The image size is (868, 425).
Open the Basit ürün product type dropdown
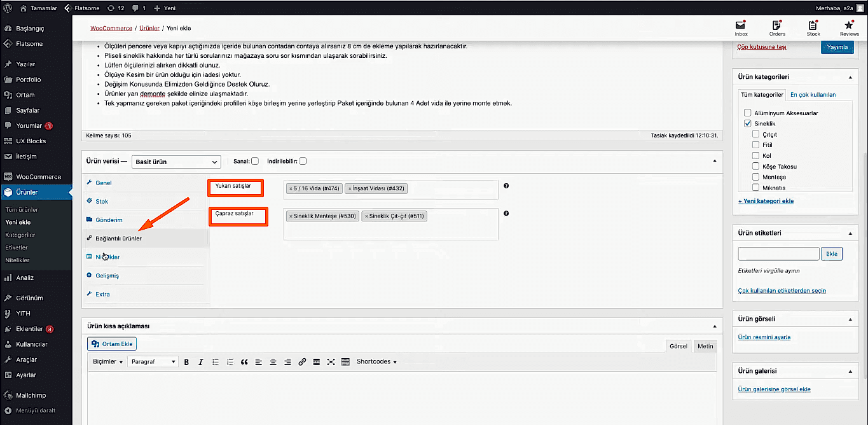(176, 162)
